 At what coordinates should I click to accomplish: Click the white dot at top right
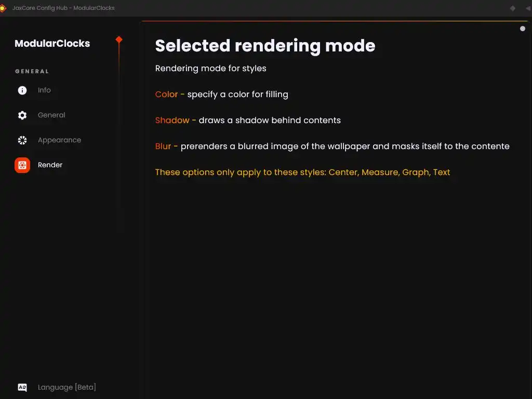[x=523, y=29]
